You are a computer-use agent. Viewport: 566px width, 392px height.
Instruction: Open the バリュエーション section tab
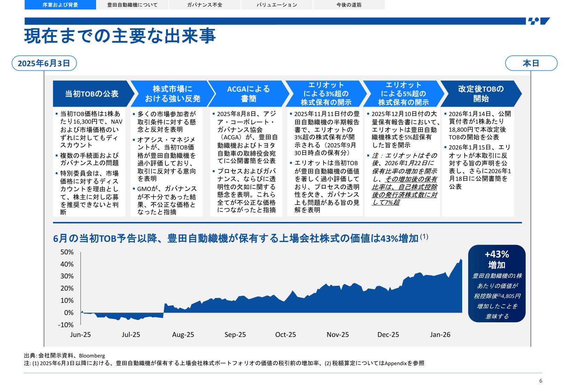coord(277,5)
